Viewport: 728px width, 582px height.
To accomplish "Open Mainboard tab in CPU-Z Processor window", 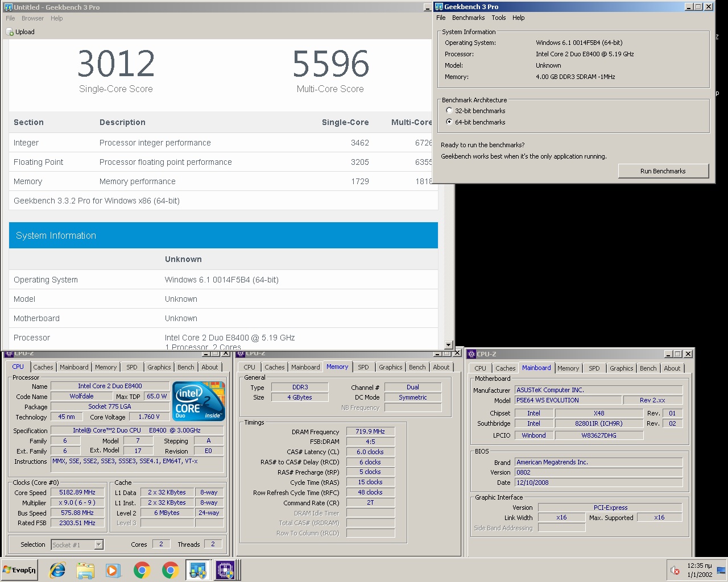I will 74,367.
